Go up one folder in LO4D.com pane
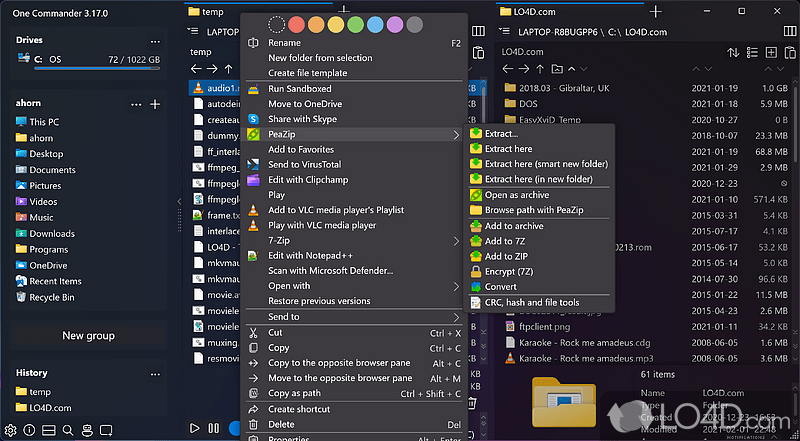The image size is (800, 441). point(540,68)
